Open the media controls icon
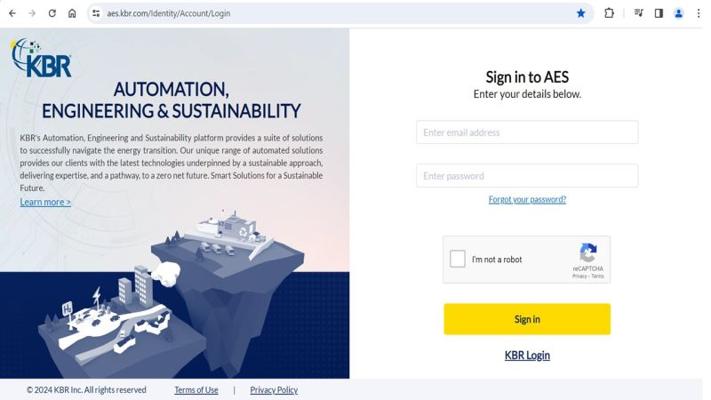Screen dimensions: 711x400 638,13
